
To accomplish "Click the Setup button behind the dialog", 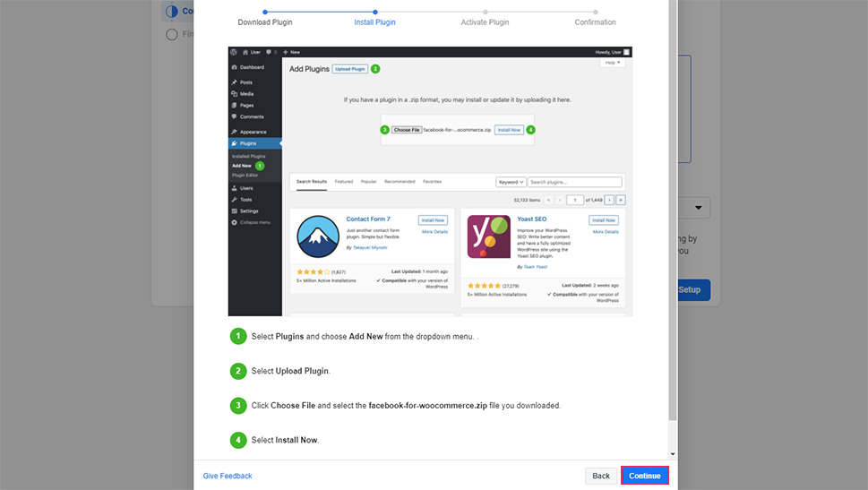I will pos(693,289).
